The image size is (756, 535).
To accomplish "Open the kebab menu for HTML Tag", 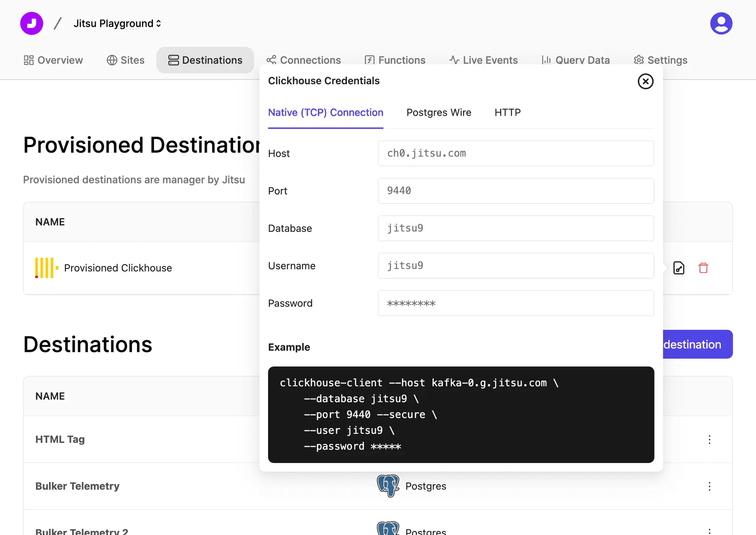I will pos(710,440).
